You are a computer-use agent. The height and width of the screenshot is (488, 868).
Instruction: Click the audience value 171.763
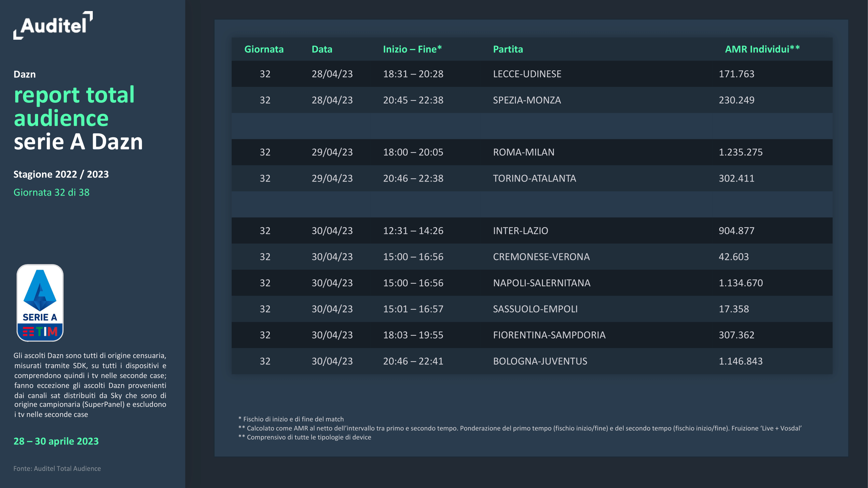736,74
